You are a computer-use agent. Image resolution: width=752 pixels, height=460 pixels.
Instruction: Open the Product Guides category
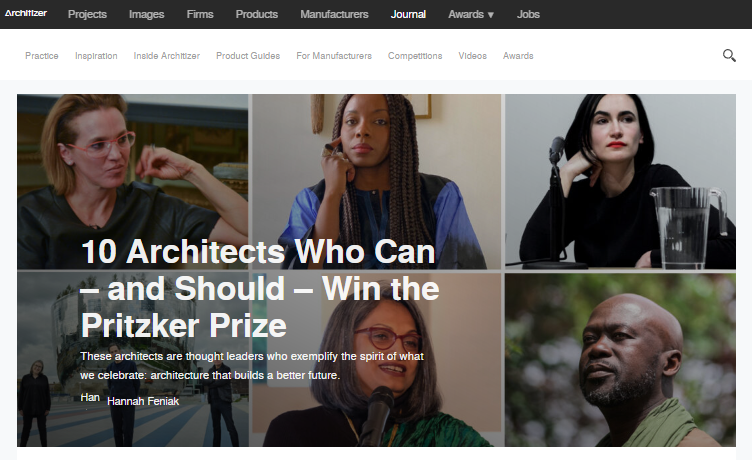coord(248,56)
